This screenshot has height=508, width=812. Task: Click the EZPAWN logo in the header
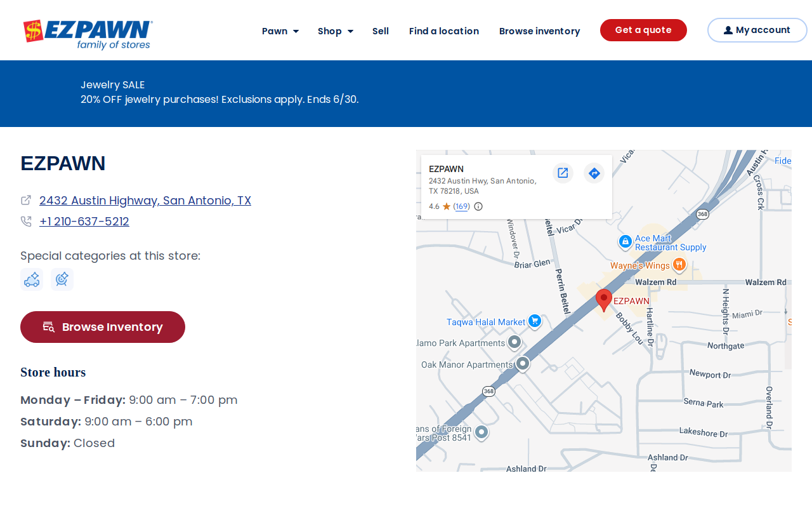pos(88,35)
